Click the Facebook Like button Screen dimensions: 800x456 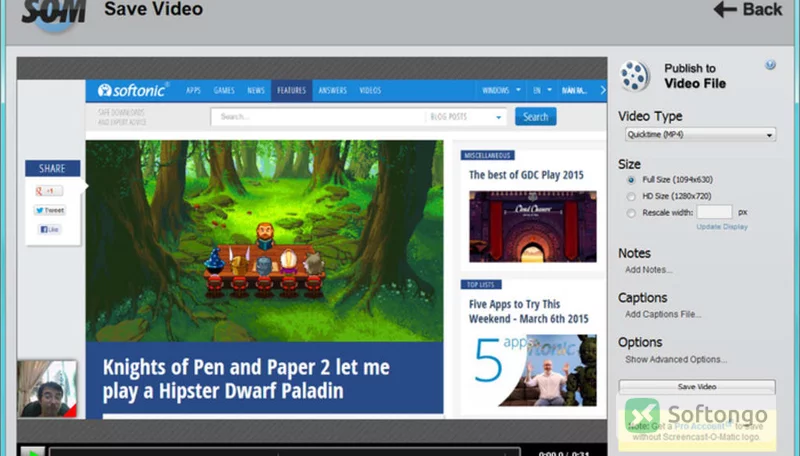coord(49,230)
